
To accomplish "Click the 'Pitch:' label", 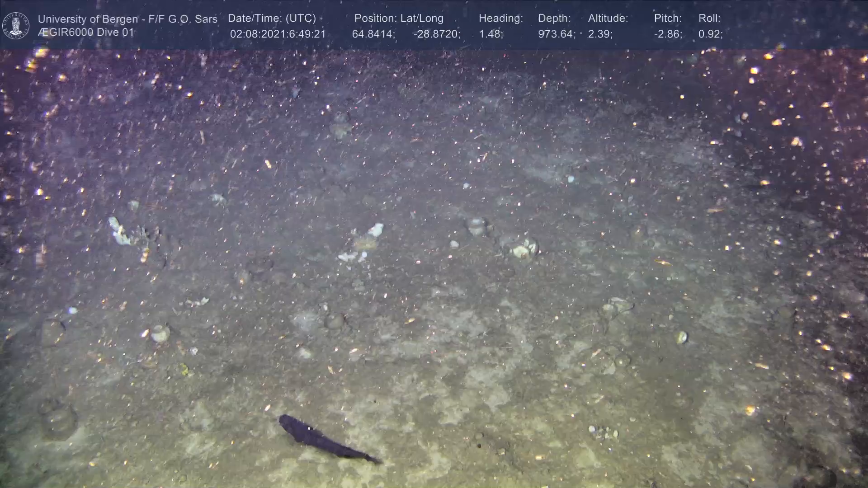I will point(667,19).
